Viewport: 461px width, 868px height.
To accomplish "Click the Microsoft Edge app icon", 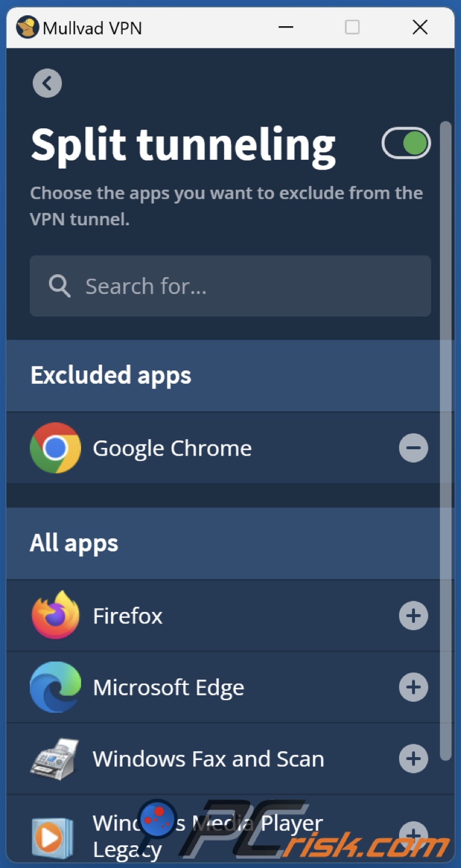I will pyautogui.click(x=55, y=687).
